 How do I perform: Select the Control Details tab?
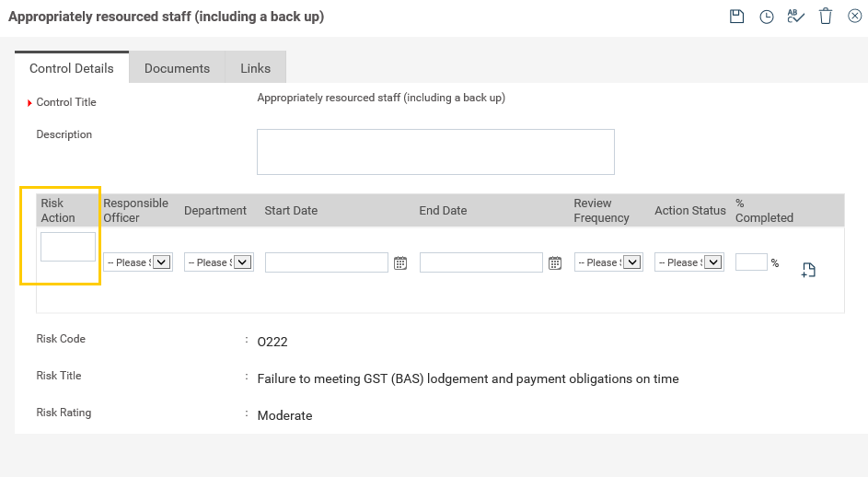(x=72, y=68)
